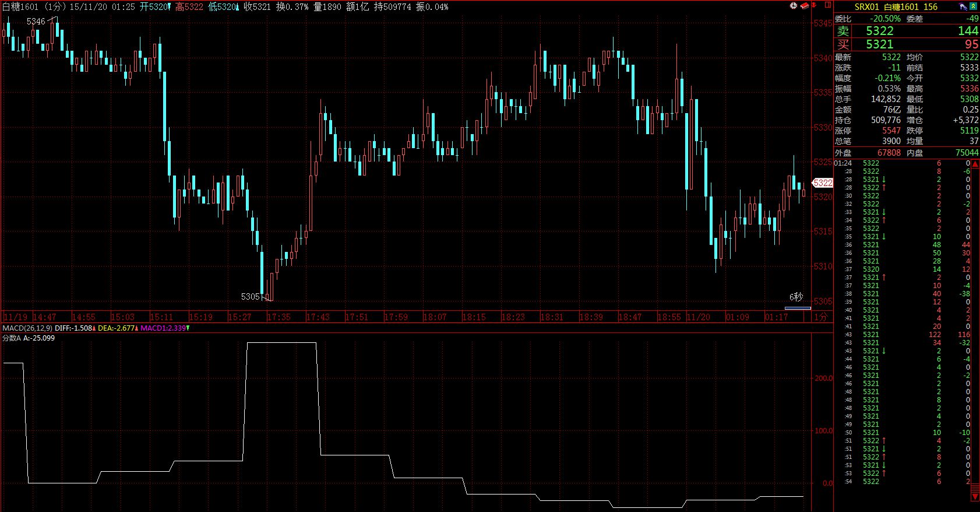Click the clock gear icon above the chart

pyautogui.click(x=794, y=6)
